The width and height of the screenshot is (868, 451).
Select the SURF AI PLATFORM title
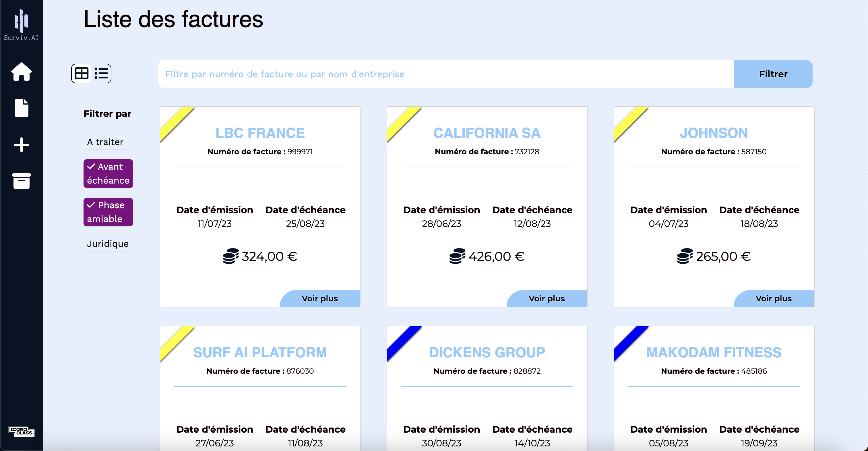pyautogui.click(x=260, y=352)
